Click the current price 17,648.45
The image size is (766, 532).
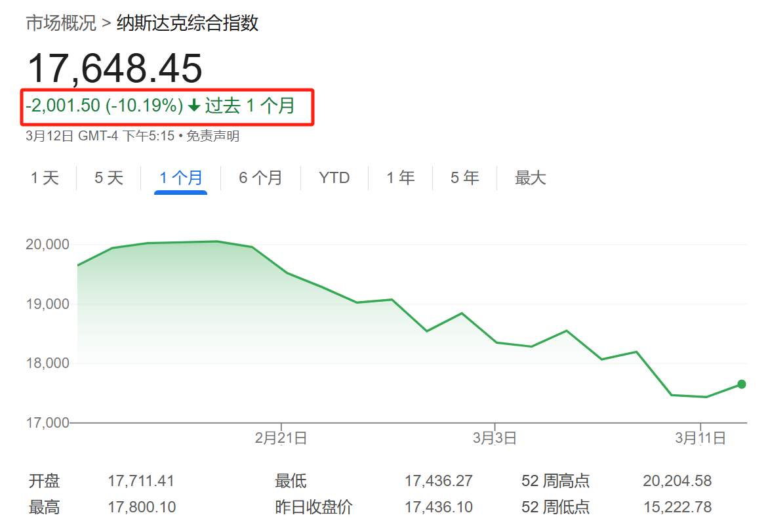coord(114,68)
